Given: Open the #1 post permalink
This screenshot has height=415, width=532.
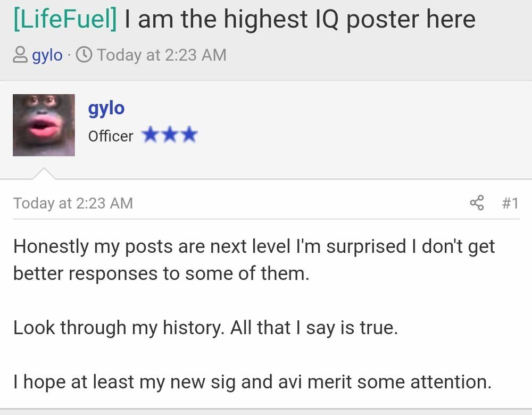Looking at the screenshot, I should pyautogui.click(x=510, y=203).
